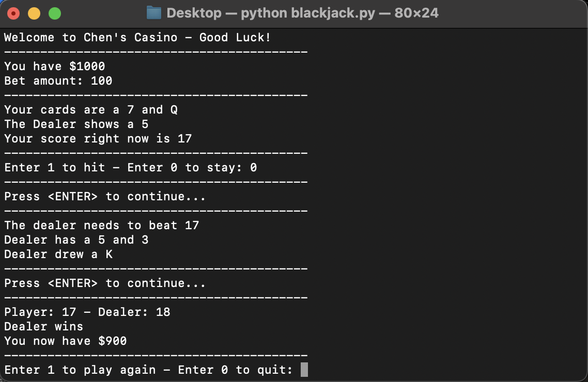Click the 'Welcome to Chen's Casino' line

(x=137, y=38)
